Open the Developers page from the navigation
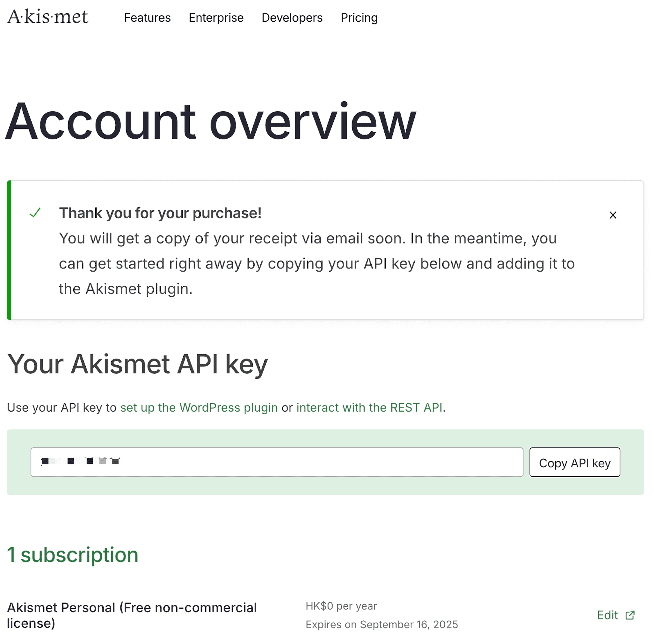The image size is (654, 644). tap(292, 18)
